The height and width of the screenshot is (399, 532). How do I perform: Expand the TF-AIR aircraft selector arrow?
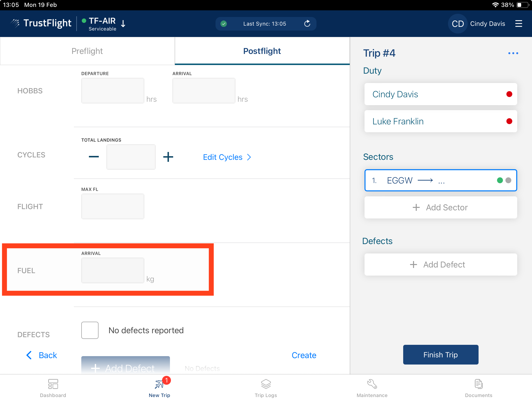tap(123, 24)
